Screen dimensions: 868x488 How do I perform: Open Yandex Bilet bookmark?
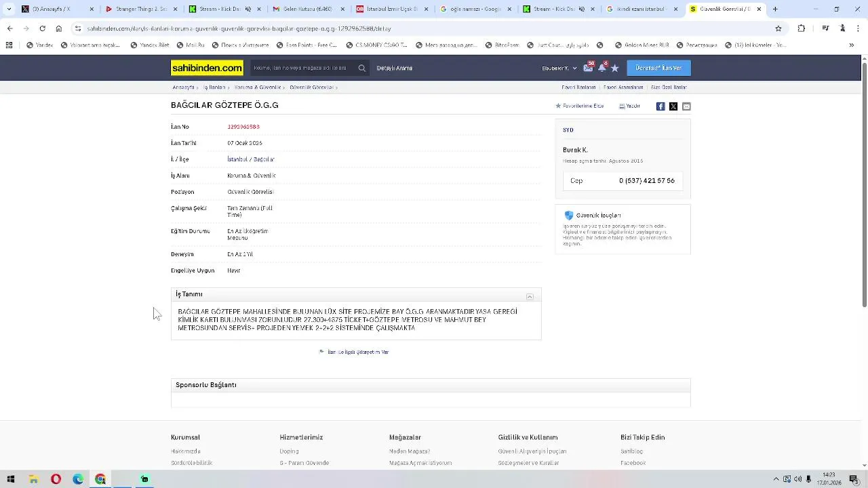tap(150, 45)
